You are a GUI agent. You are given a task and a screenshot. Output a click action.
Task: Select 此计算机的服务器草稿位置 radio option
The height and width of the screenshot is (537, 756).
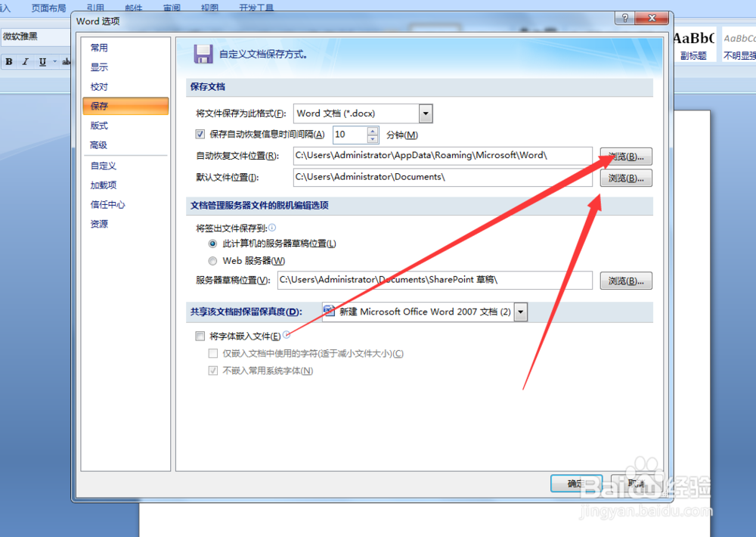click(x=212, y=244)
